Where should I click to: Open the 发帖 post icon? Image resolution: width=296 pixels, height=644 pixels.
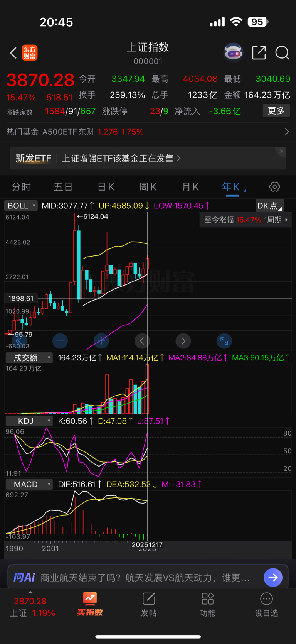149,599
